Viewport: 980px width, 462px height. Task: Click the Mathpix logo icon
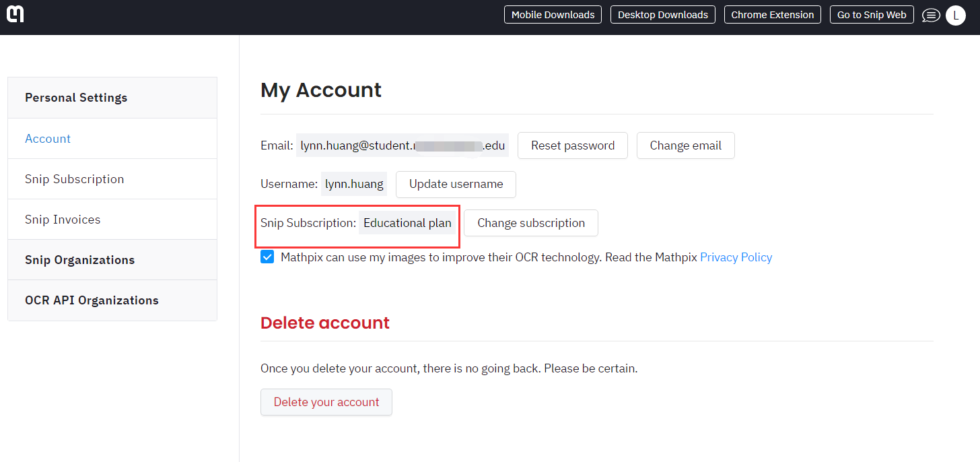15,13
